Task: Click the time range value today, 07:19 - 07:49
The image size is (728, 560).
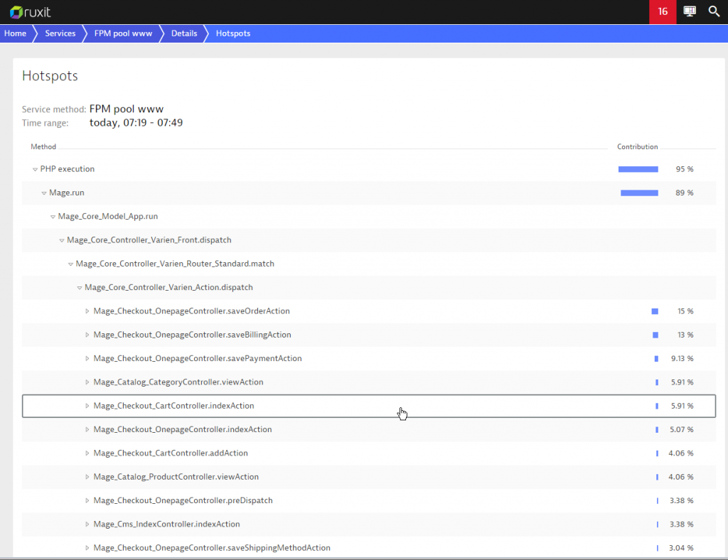Action: [136, 122]
